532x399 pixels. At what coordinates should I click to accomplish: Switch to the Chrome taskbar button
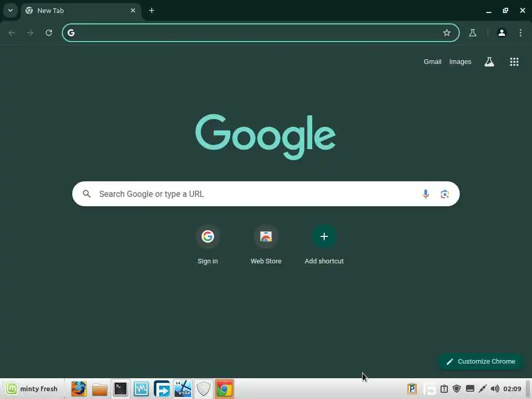pyautogui.click(x=224, y=389)
